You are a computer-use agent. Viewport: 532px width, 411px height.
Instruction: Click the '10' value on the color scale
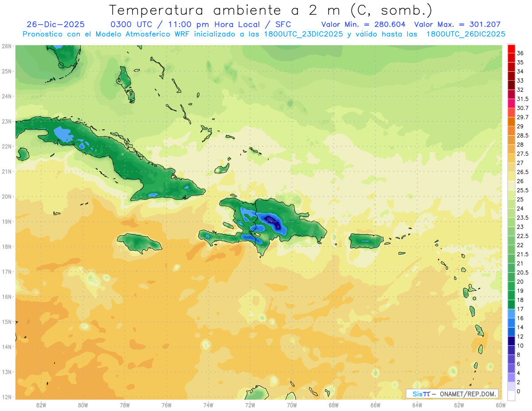pos(520,345)
